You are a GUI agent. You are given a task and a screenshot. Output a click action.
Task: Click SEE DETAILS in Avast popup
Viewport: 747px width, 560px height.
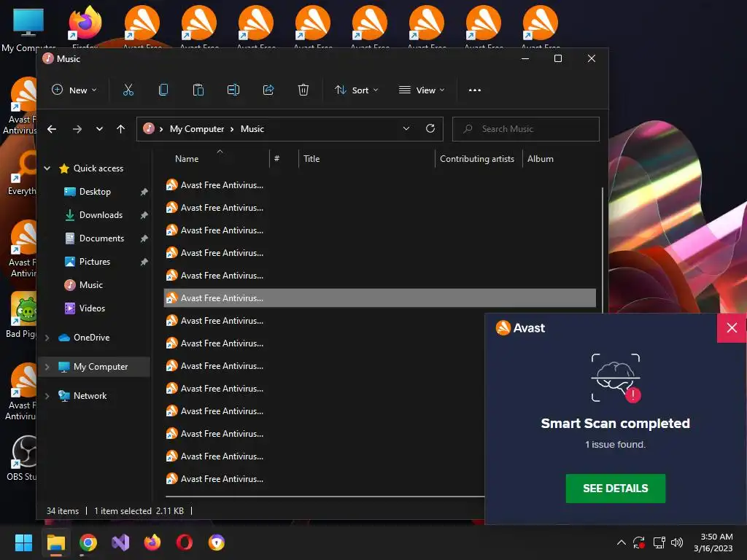616,488
